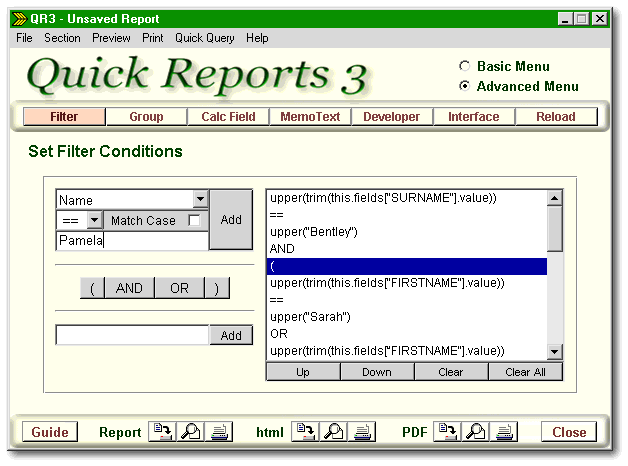Click the PDF print icon
This screenshot has width=628, height=466.
[504, 432]
